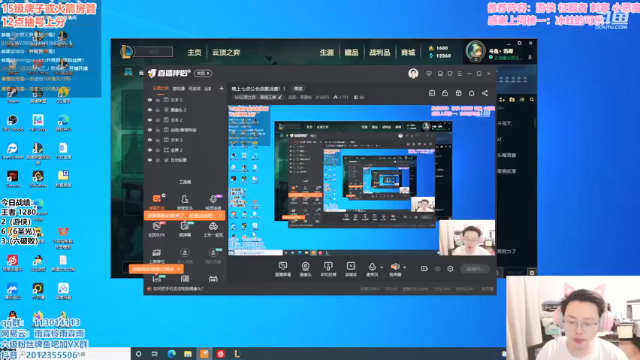Lock the 全屏 2 layer
640x360 pixels.
point(158,150)
